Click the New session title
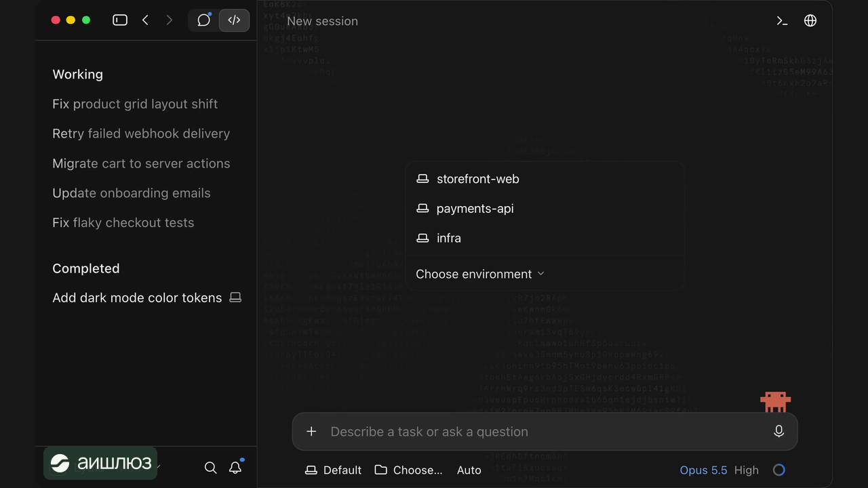 click(322, 21)
